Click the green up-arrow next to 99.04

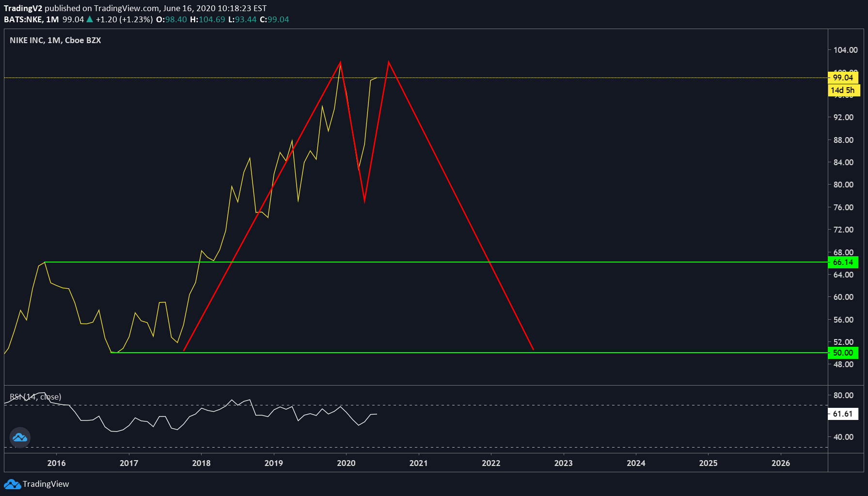coord(89,19)
